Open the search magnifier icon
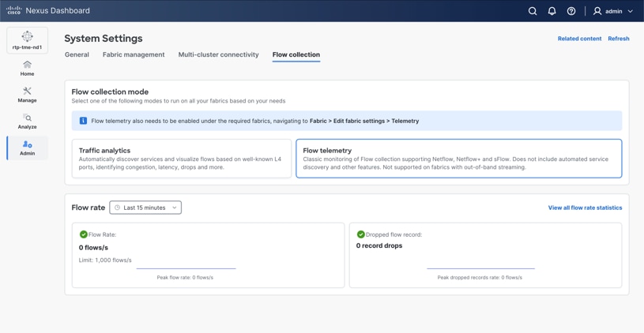Viewport: 644px width, 333px height. [533, 11]
